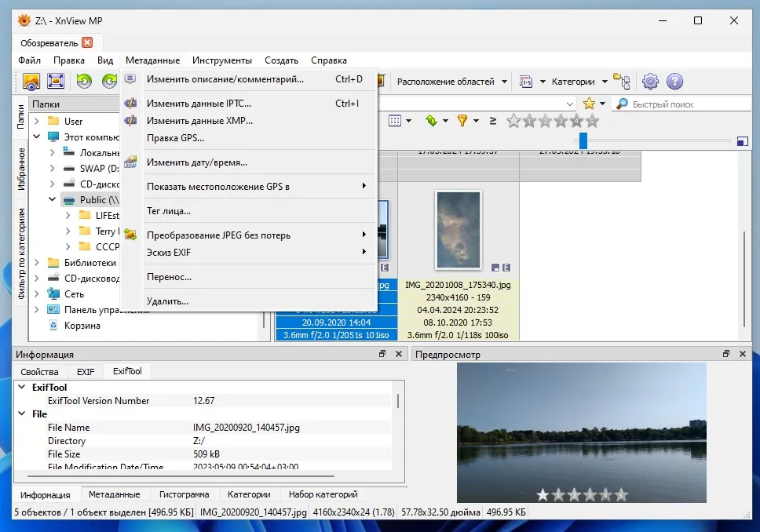
Task: Undock the Информация panel
Action: pyautogui.click(x=382, y=354)
